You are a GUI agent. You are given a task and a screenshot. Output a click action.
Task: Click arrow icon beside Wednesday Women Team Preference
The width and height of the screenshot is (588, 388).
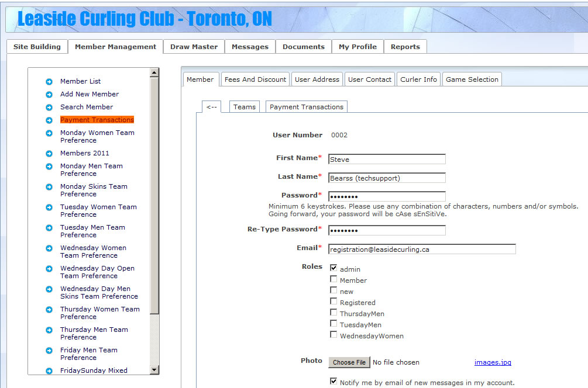click(49, 248)
